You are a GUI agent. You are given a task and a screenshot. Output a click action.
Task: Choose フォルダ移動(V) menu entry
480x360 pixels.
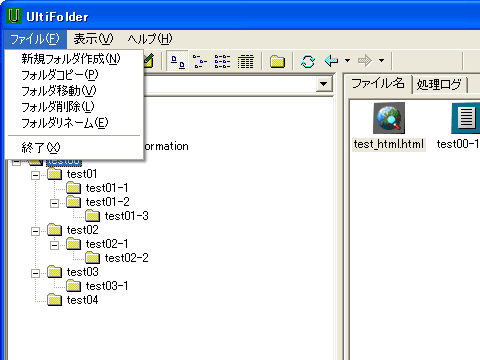74,91
